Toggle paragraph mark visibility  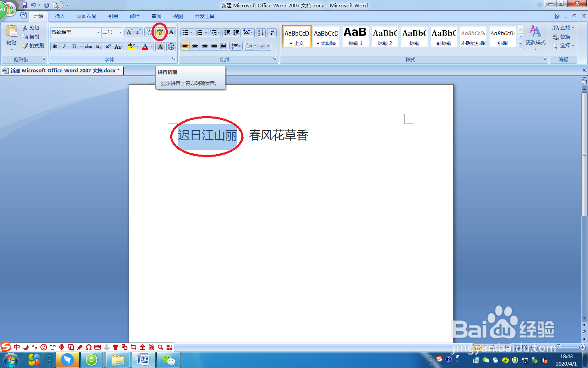[271, 32]
